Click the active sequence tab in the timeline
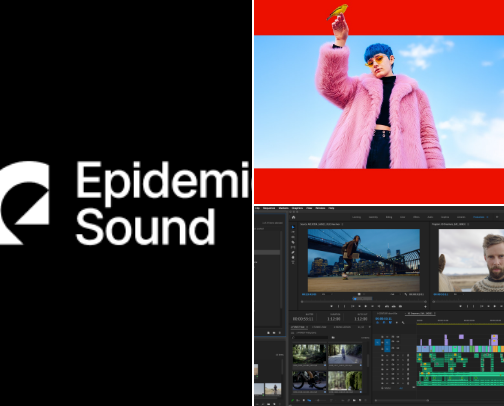 (x=421, y=313)
